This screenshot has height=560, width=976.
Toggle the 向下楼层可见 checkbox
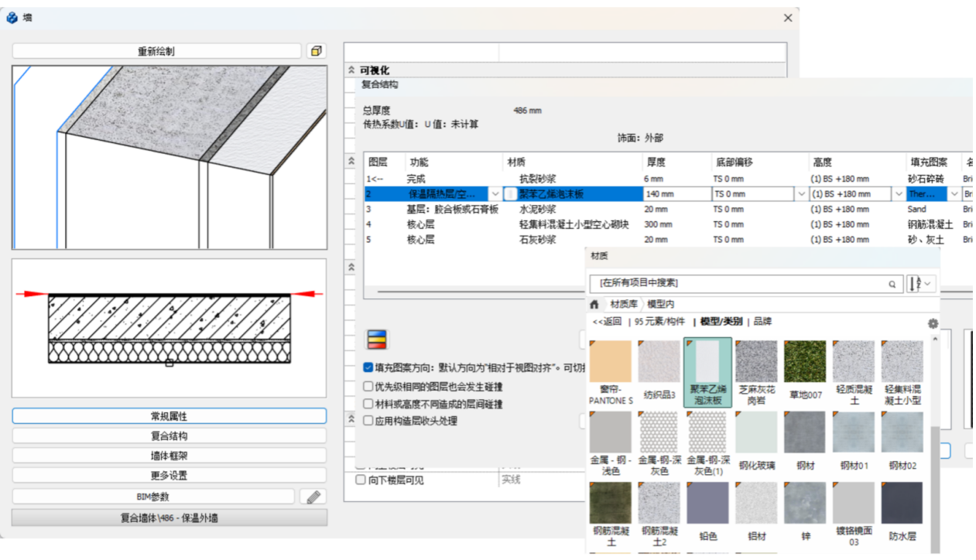click(360, 480)
